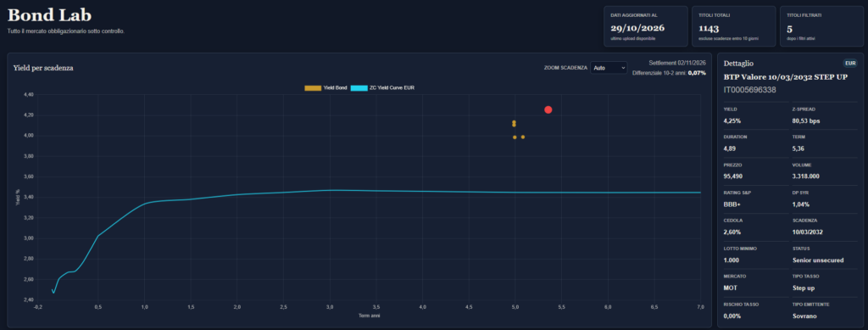Click the tipo emittente value "Sovrano"
The height and width of the screenshot is (330, 868).
click(804, 316)
